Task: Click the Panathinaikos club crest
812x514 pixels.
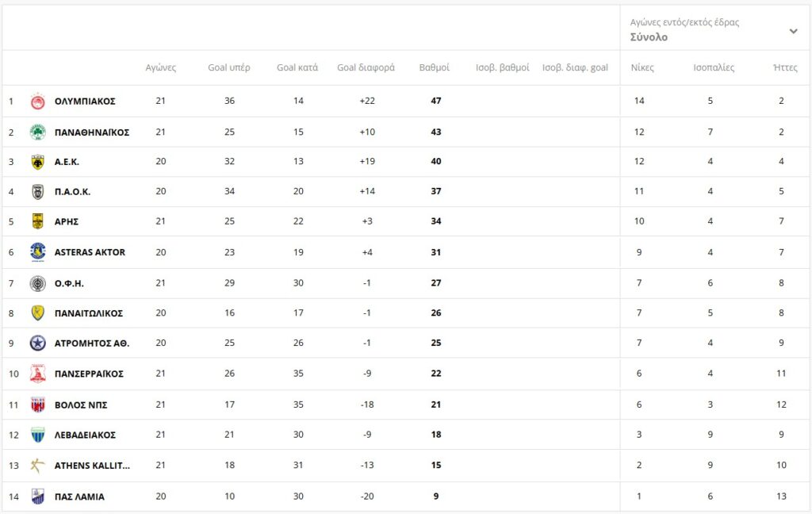Action: [38, 132]
